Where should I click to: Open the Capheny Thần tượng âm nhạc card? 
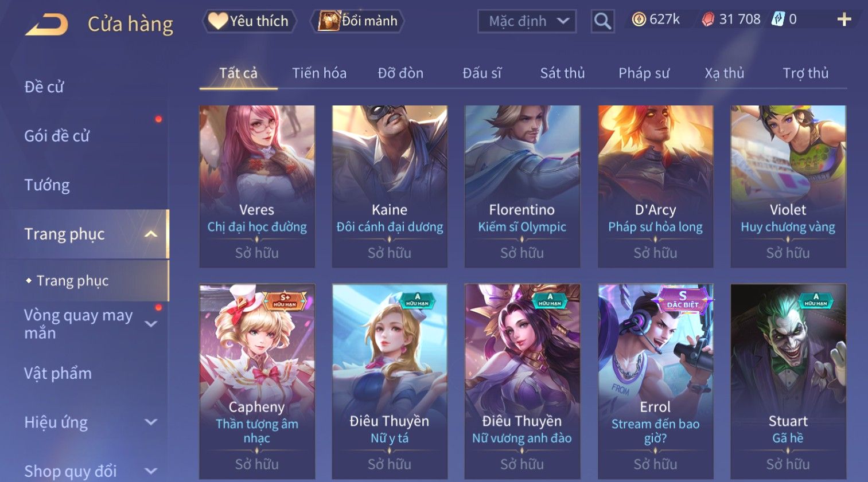point(257,381)
